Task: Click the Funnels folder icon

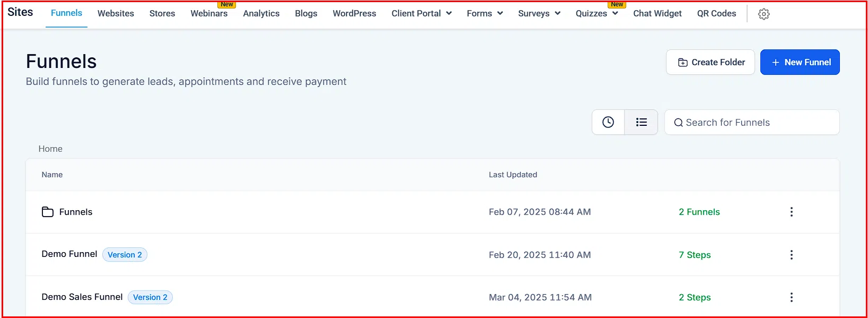Action: pyautogui.click(x=48, y=212)
